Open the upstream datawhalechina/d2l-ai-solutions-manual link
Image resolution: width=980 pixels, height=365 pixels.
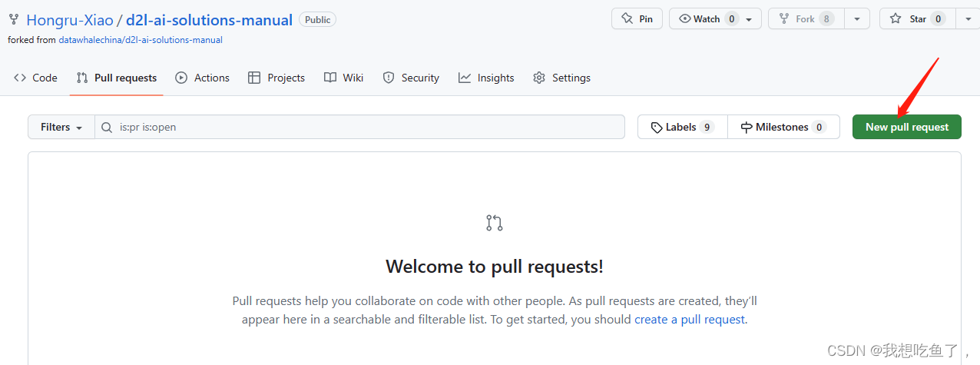click(x=141, y=40)
